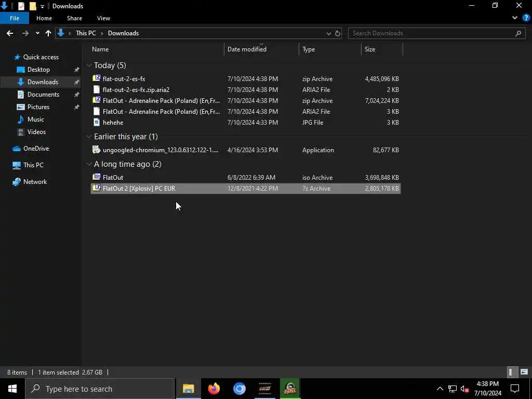Image resolution: width=532 pixels, height=399 pixels.
Task: Open the notification center
Action: [x=515, y=389]
